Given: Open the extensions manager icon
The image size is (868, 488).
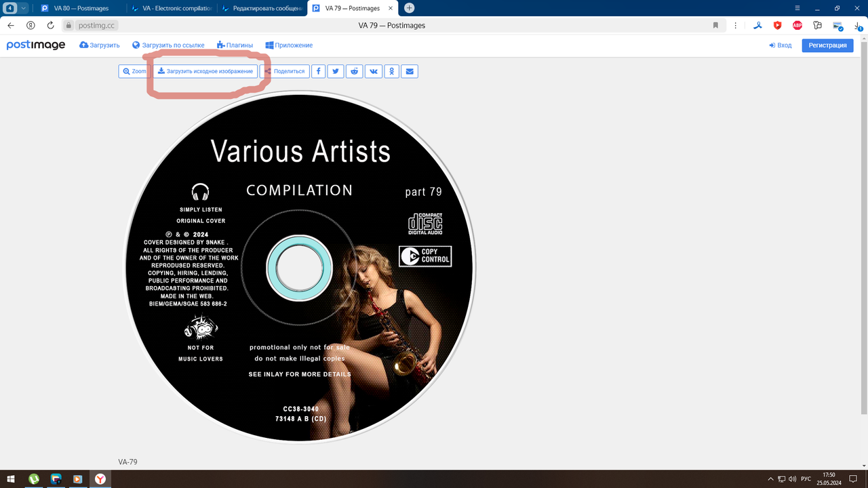Looking at the screenshot, I should [x=817, y=26].
